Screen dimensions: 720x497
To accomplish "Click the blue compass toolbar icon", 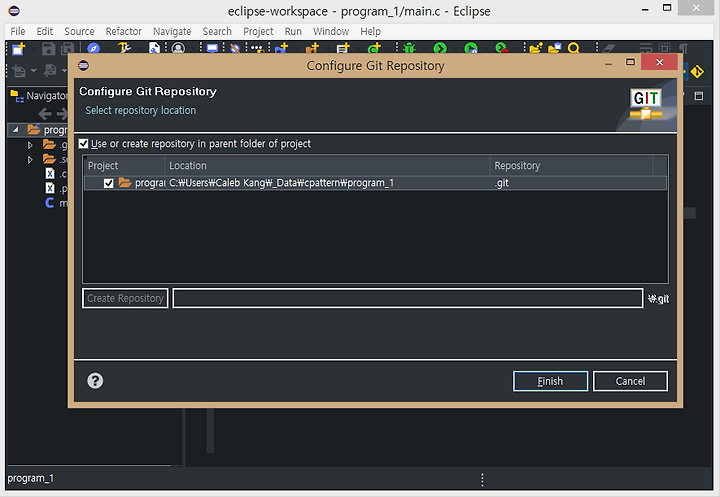I will (93, 48).
